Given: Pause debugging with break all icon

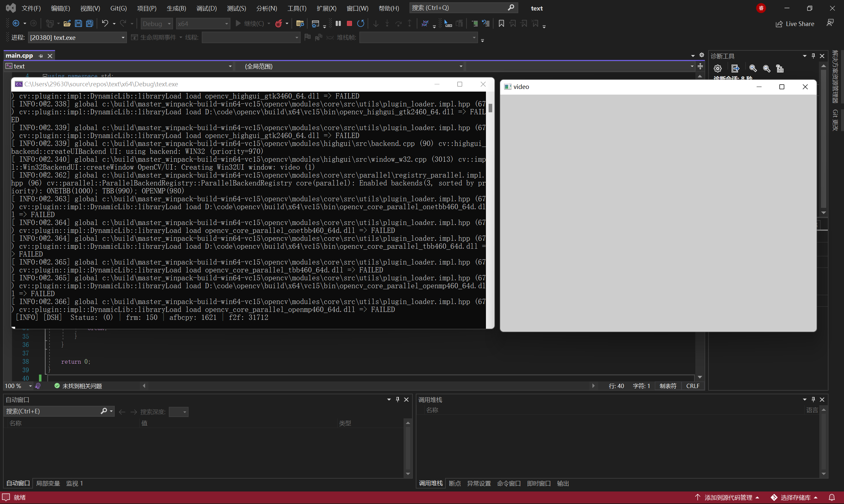Looking at the screenshot, I should (338, 23).
